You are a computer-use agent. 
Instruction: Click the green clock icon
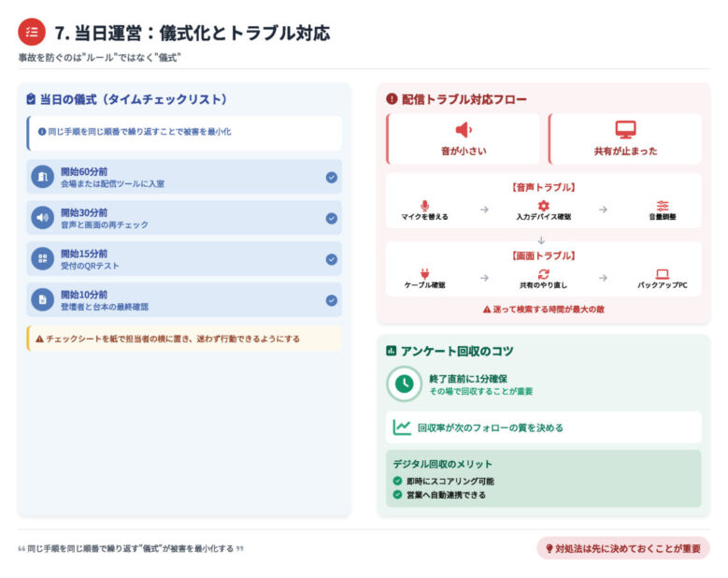click(404, 383)
